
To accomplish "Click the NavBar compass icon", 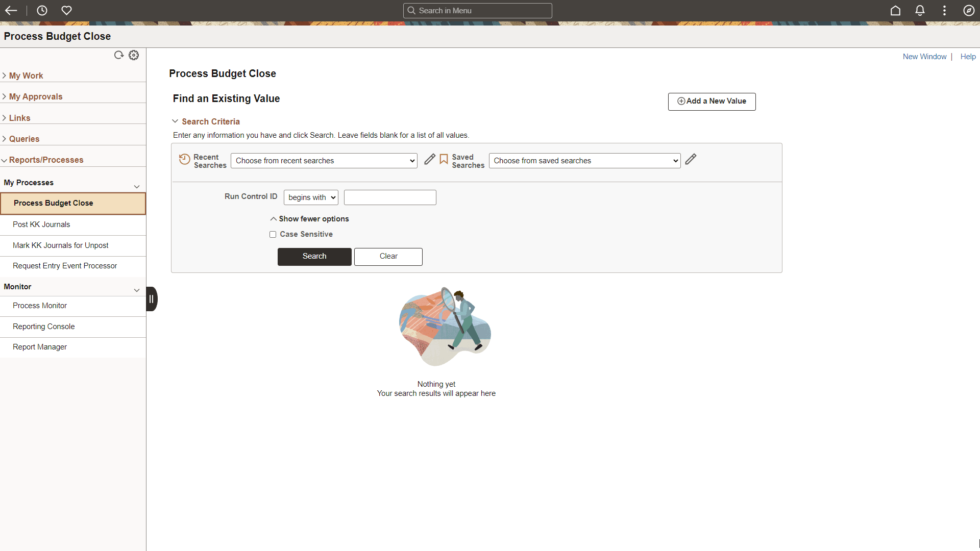I will (x=969, y=10).
